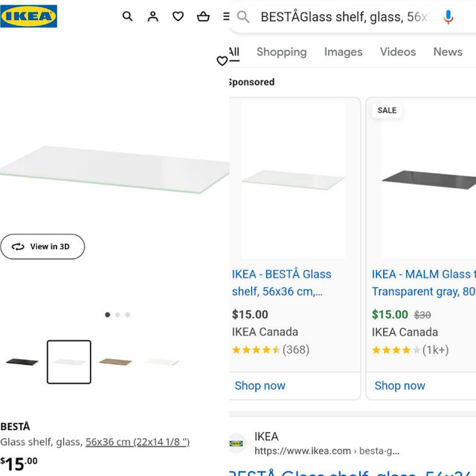Switch to the Shopping tab
Image resolution: width=476 pixels, height=476 pixels.
point(281,51)
